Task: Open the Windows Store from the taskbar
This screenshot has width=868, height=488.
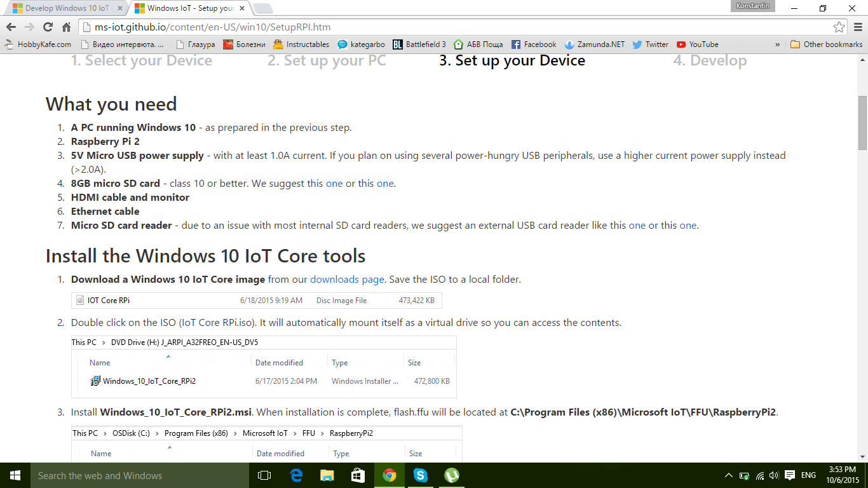Action: [x=358, y=475]
